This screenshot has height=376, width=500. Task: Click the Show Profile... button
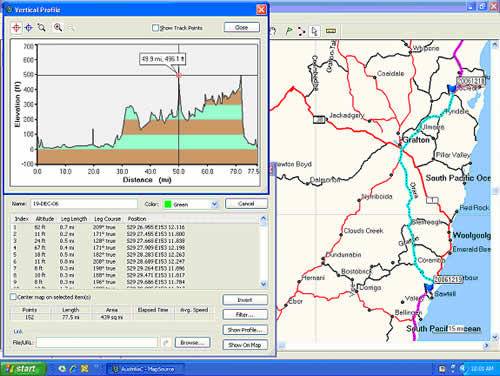[x=245, y=330]
